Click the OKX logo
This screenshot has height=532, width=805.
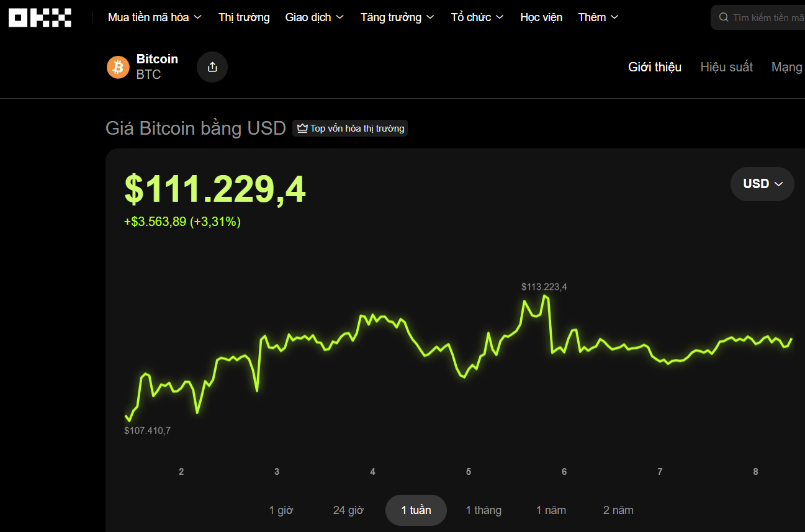40,17
